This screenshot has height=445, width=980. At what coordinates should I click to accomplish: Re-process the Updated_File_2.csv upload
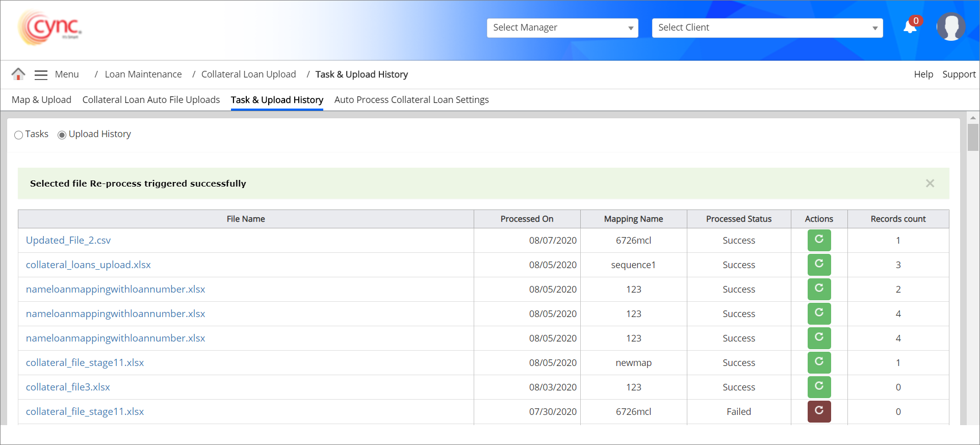click(x=819, y=240)
